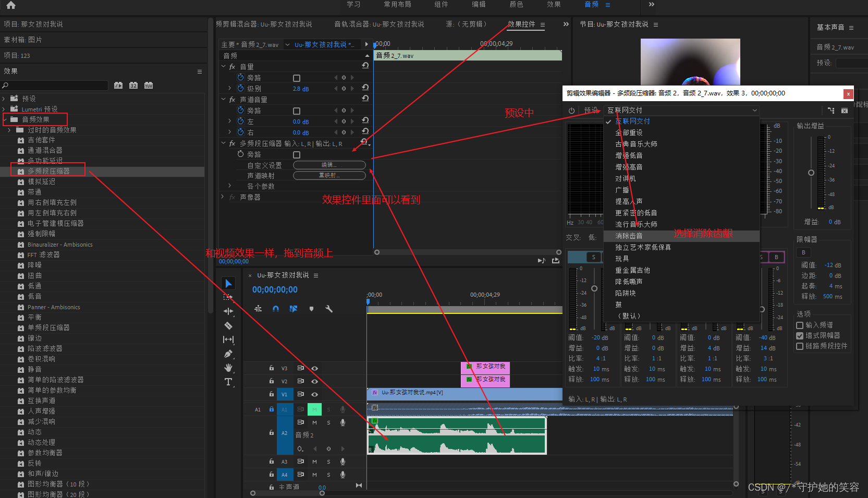Viewport: 868px width, 498px height.
Task: Switch to 编辑 workspace
Action: [x=479, y=4]
